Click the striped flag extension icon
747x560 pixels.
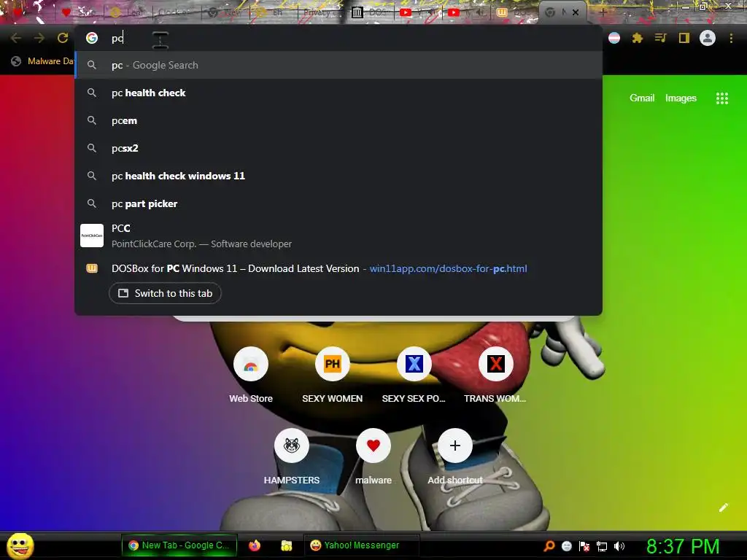pyautogui.click(x=614, y=38)
